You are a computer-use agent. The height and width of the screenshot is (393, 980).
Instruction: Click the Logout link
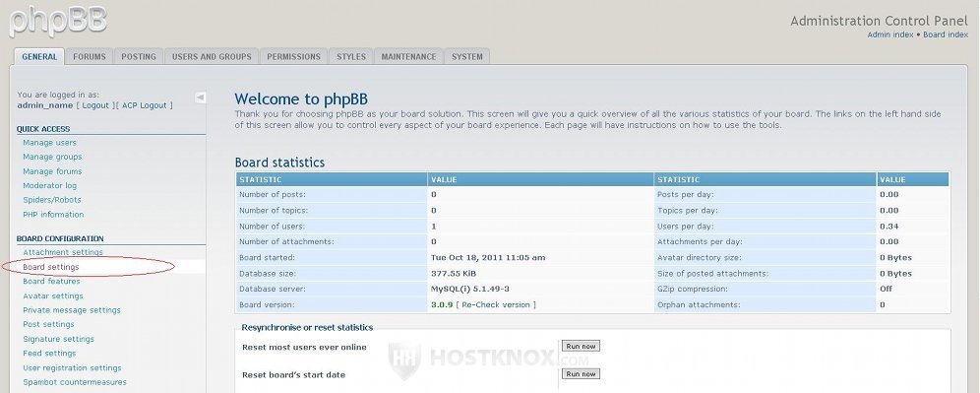tap(95, 105)
